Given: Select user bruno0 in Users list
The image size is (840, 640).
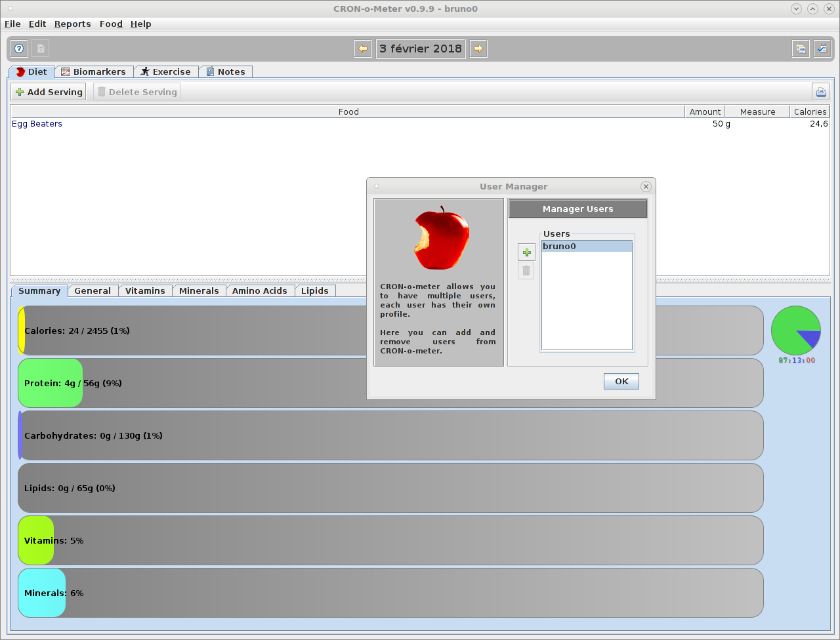Looking at the screenshot, I should [587, 247].
